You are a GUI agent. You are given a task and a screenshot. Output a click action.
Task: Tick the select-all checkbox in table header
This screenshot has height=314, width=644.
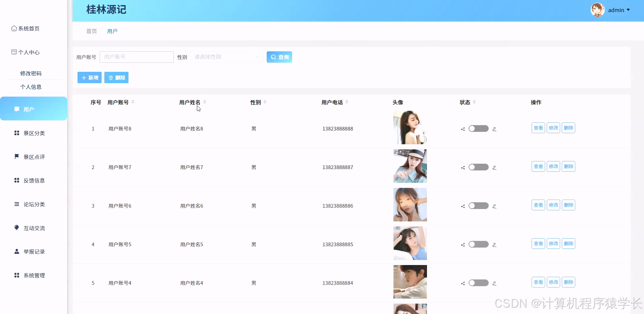(x=76, y=103)
